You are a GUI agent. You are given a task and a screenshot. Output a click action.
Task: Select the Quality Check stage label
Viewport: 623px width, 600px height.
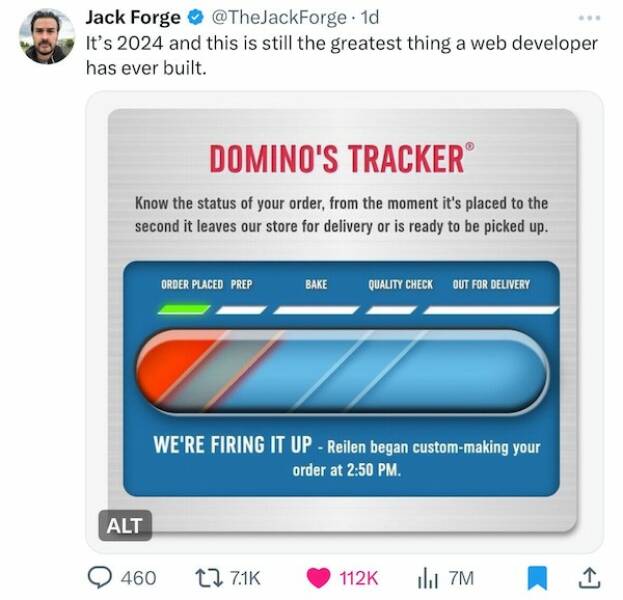pos(400,285)
